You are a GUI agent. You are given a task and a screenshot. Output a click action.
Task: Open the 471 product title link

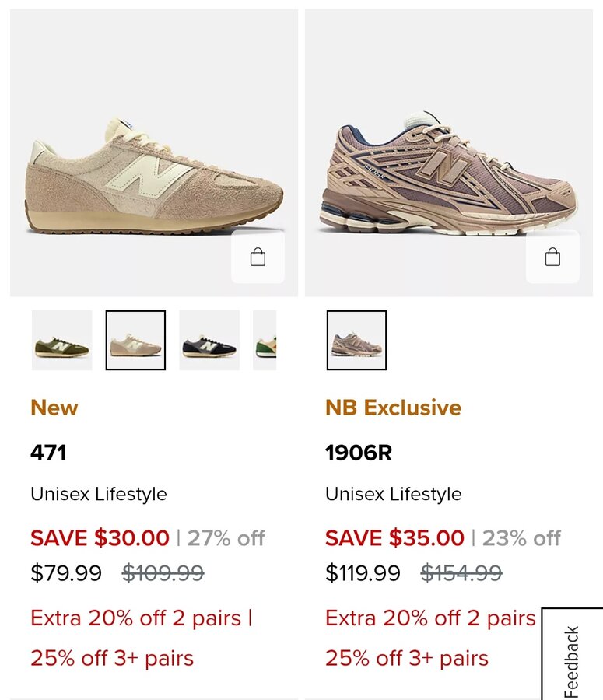pos(48,453)
